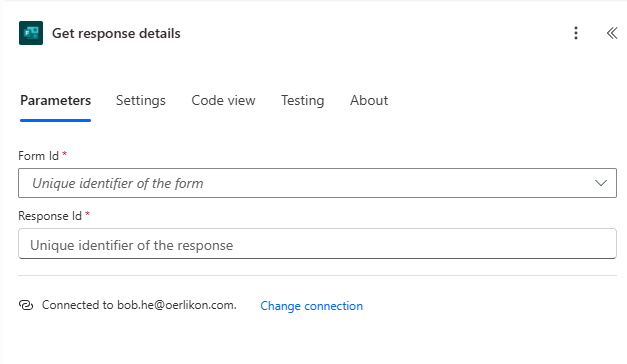
Task: Click the horizontal divider below Response Id
Action: (x=317, y=275)
